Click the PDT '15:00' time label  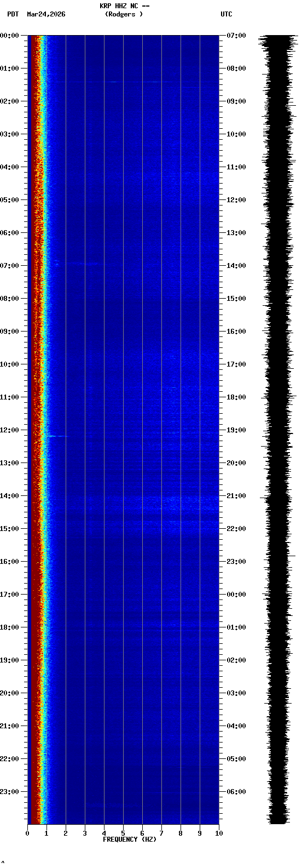pos(10,529)
